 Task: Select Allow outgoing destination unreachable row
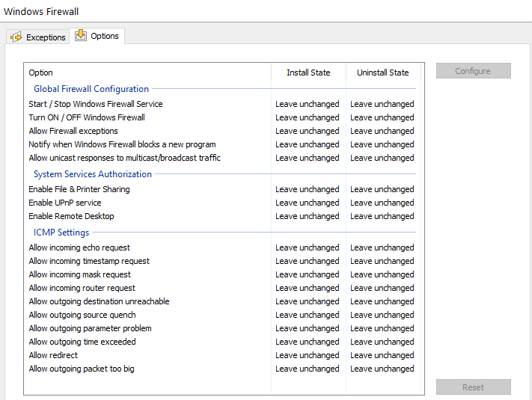click(x=222, y=301)
